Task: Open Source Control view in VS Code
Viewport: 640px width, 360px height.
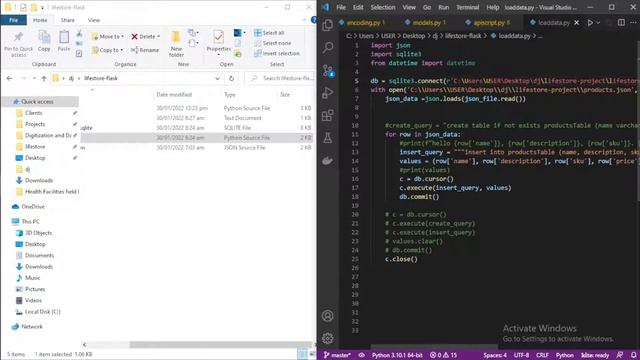Action: coord(327,71)
